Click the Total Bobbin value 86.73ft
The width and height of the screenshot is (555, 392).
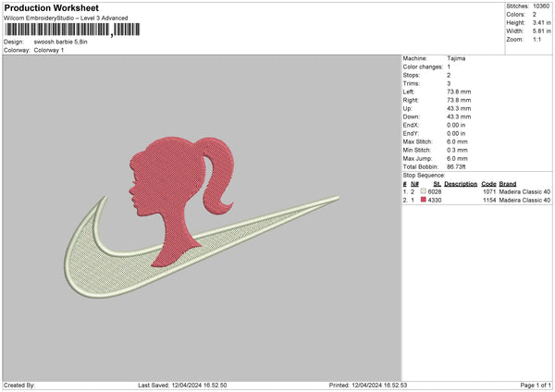click(x=456, y=167)
